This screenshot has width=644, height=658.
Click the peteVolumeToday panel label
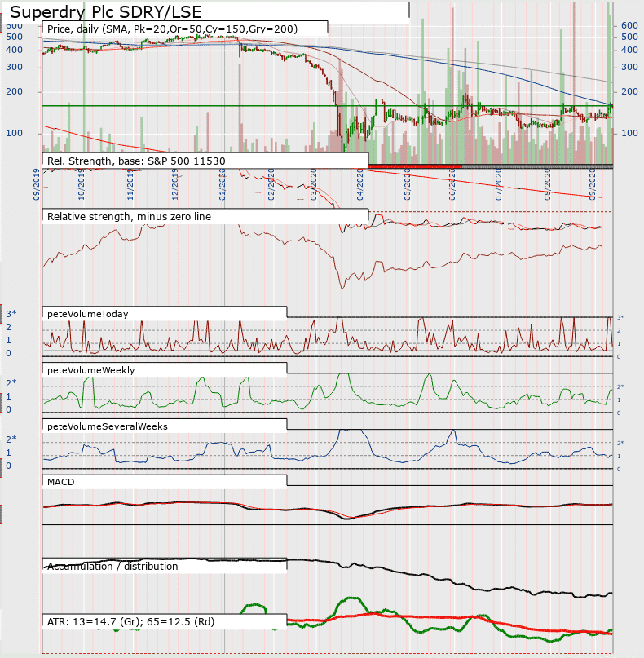(87, 314)
